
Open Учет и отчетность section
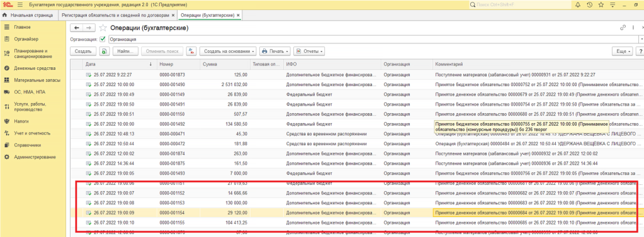[x=33, y=133]
